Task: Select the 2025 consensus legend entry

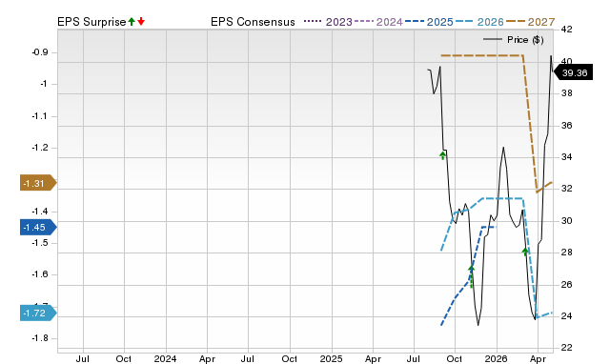Action: [429, 22]
